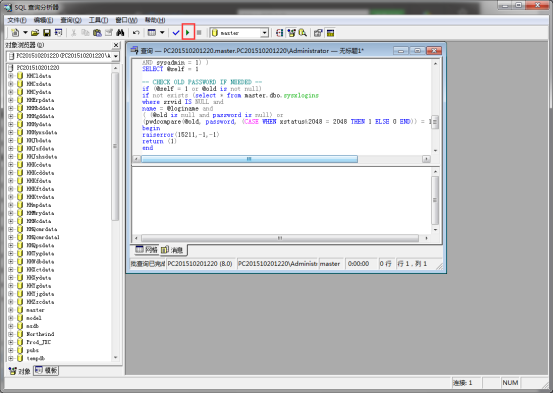Open the 文件(F) menu

point(17,20)
